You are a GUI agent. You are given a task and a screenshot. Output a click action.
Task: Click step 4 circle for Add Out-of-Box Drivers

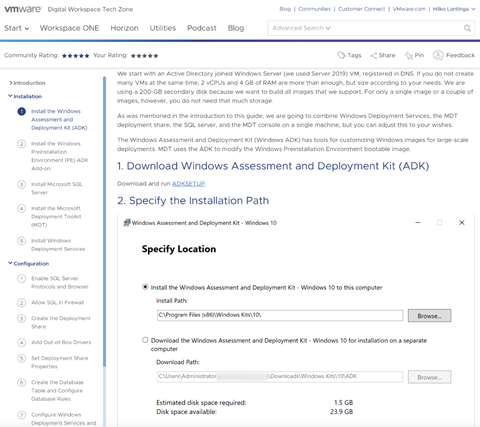tap(21, 342)
